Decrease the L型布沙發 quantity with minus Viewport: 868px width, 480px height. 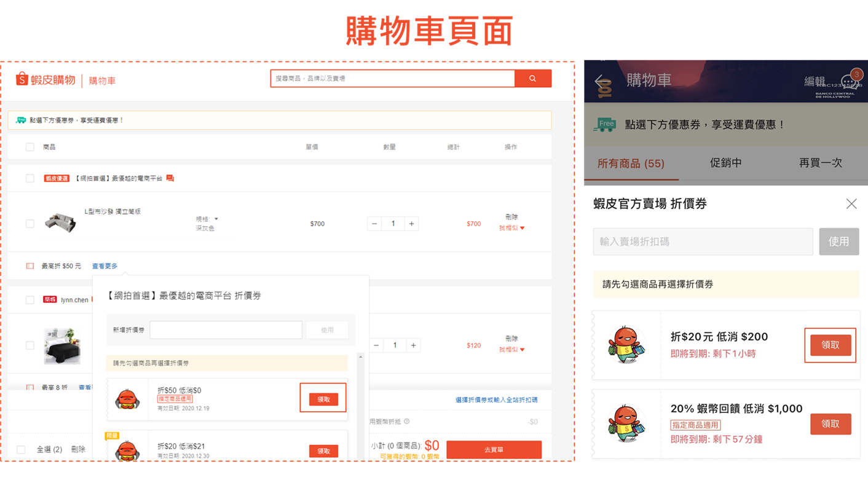tap(374, 224)
